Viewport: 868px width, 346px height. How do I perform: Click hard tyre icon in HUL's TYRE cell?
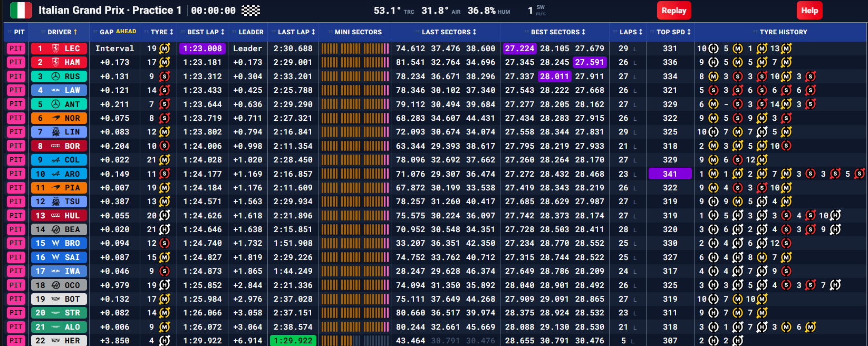(x=165, y=216)
